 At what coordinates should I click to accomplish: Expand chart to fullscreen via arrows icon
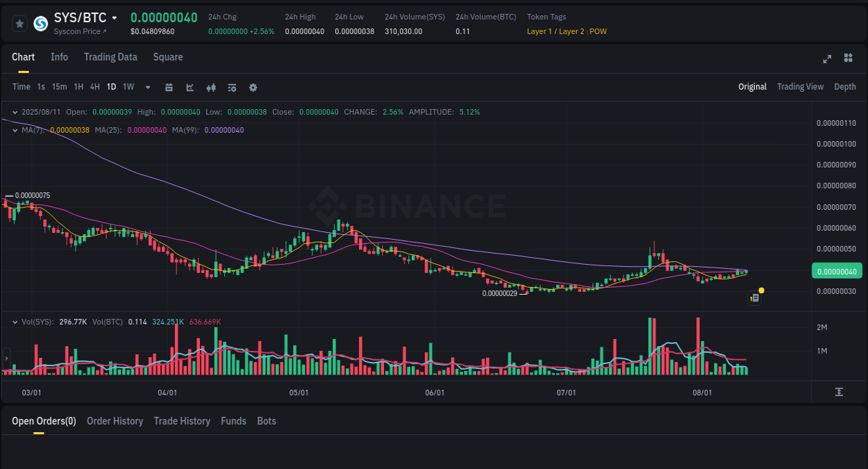point(826,58)
